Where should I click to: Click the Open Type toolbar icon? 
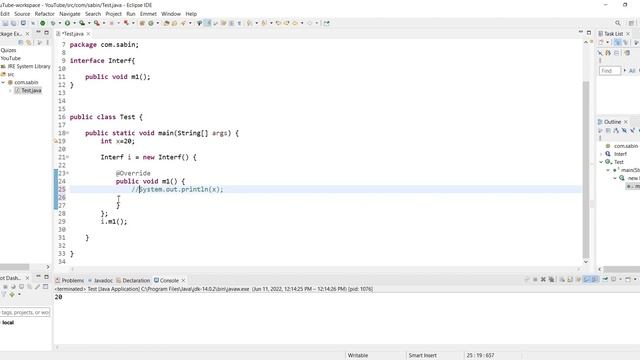(166, 23)
